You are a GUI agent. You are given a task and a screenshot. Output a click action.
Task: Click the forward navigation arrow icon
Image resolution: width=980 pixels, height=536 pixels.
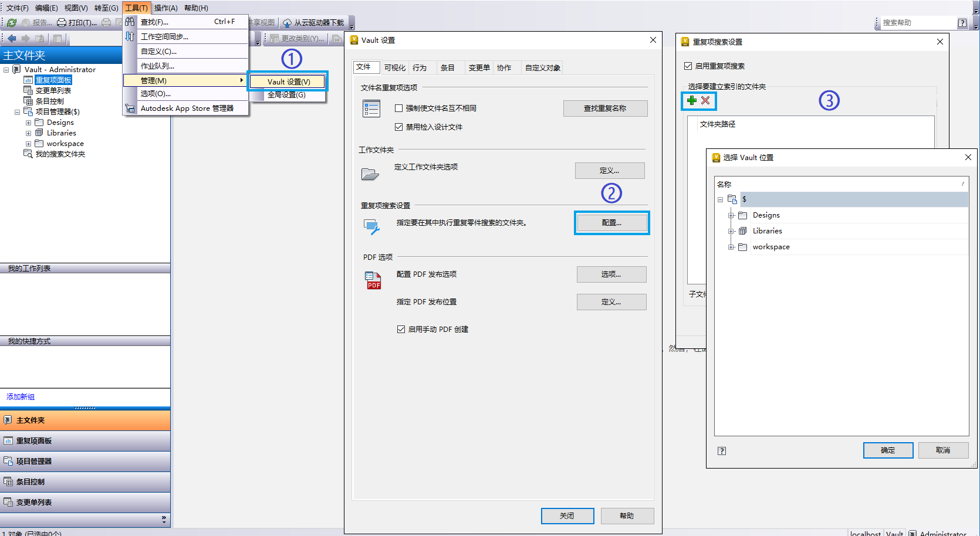coord(26,39)
